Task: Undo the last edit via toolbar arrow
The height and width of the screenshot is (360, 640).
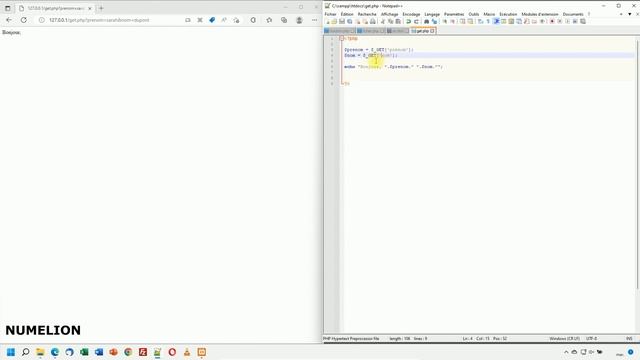Action: 408,21
